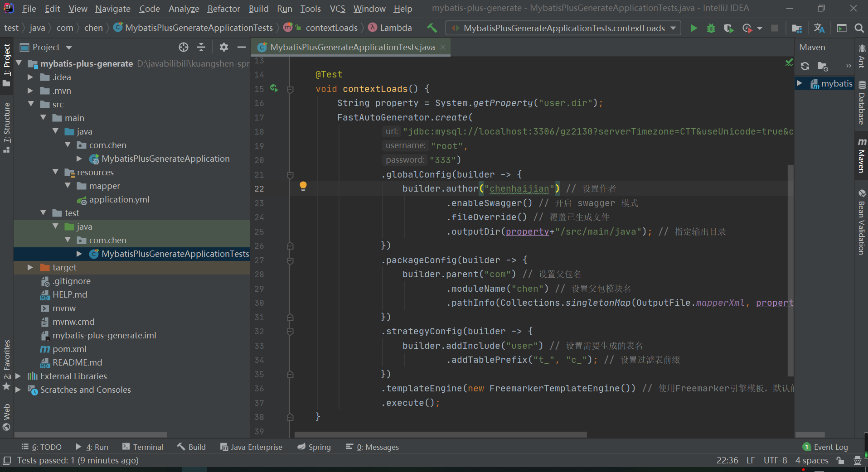Open the Spring tool window
The width and height of the screenshot is (868, 472).
point(314,447)
